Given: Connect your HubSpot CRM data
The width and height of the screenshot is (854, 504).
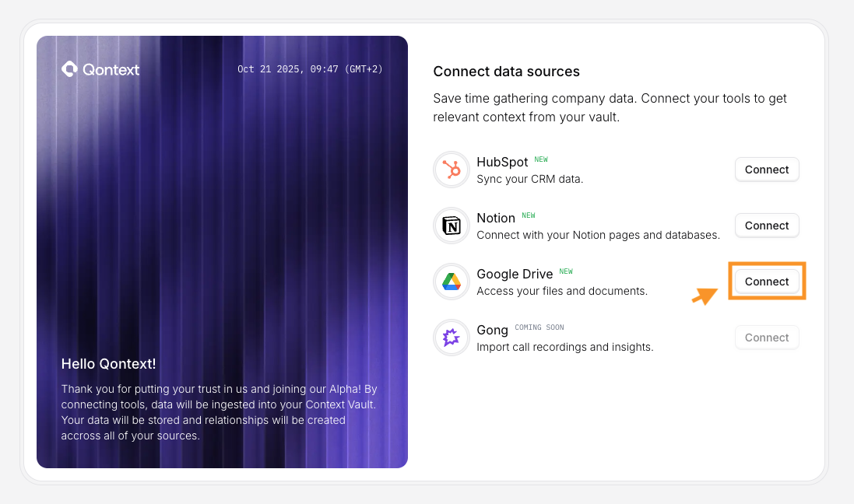Looking at the screenshot, I should pyautogui.click(x=766, y=169).
